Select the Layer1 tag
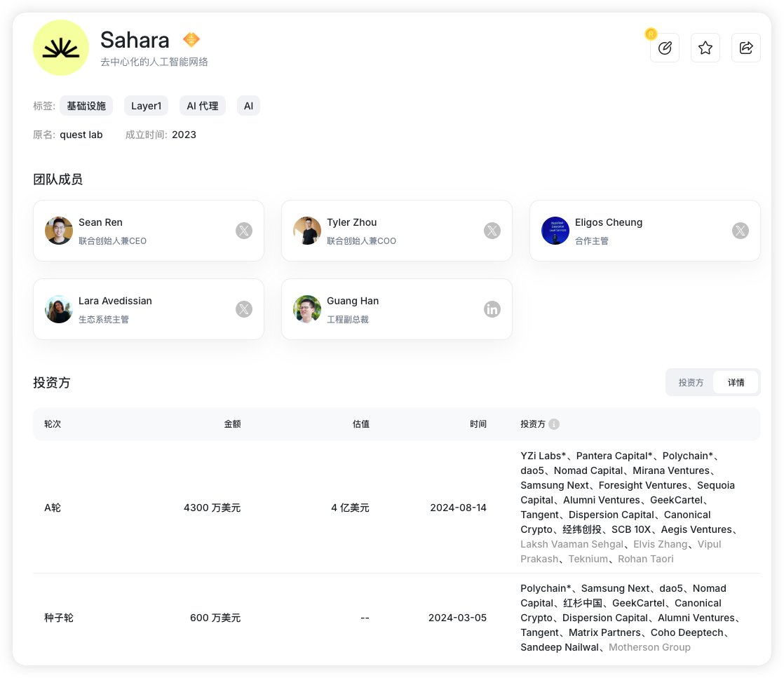The image size is (784, 678). tap(146, 105)
